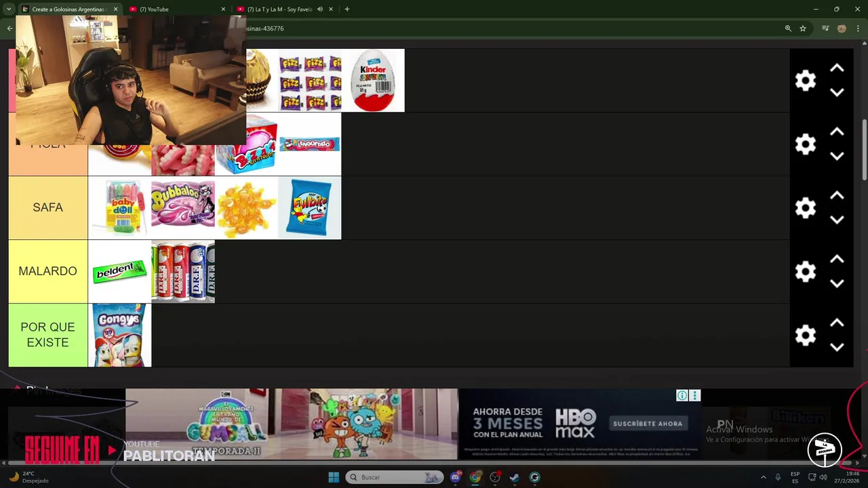
Task: Move MALARDO tier up with arrow
Action: 837,260
